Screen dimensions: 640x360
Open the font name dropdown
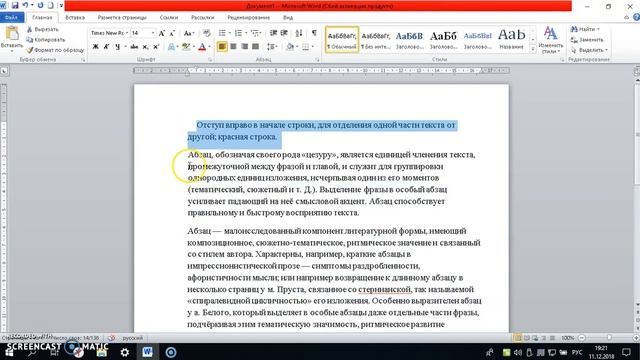(127, 33)
